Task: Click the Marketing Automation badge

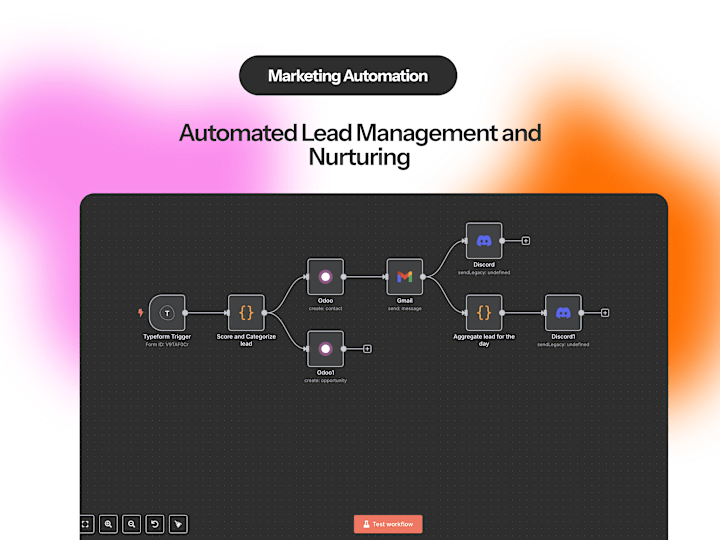Action: tap(348, 75)
